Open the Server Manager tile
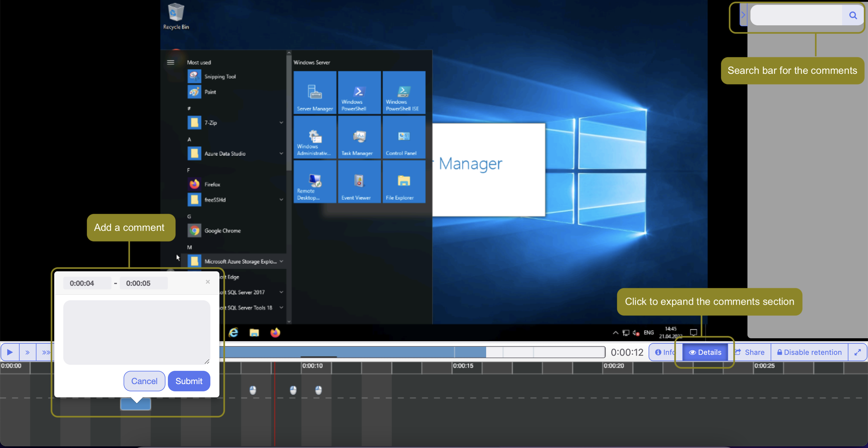Screen dimensions: 868x448 pyautogui.click(x=315, y=92)
